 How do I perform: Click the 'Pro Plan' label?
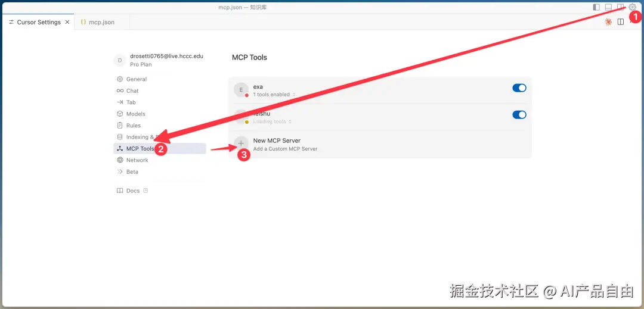tap(141, 64)
